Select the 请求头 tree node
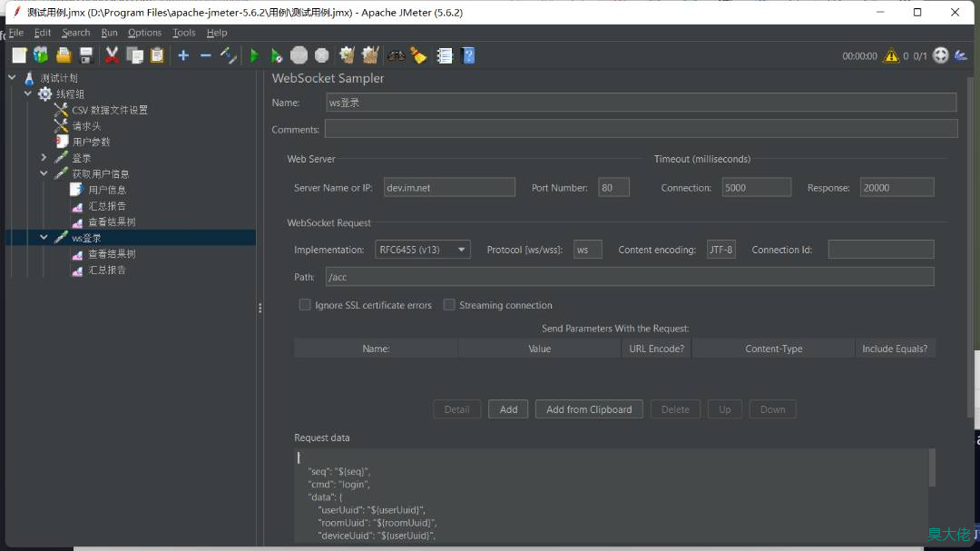 point(86,126)
